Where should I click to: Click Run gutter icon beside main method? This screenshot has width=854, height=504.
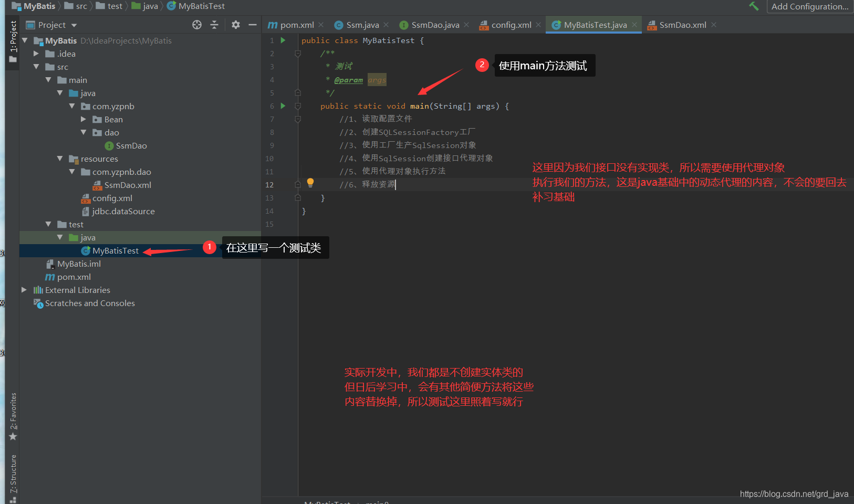pos(283,106)
